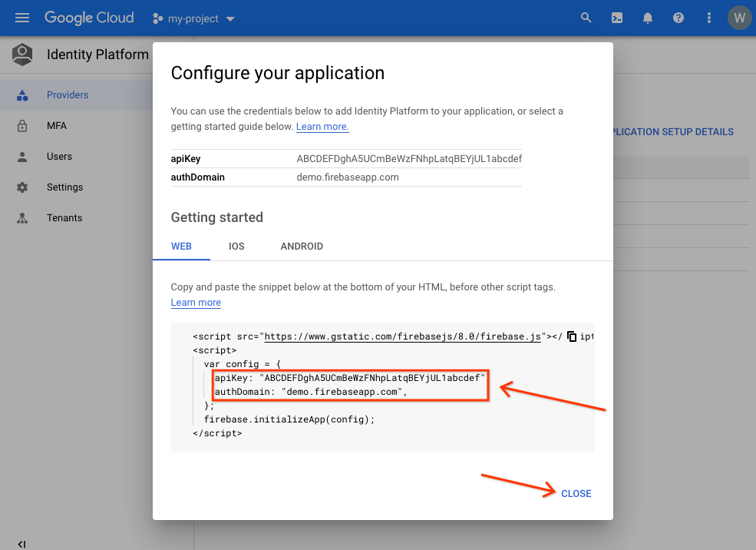Open Learn more link above code snippet
This screenshot has height=550, width=756.
click(196, 303)
